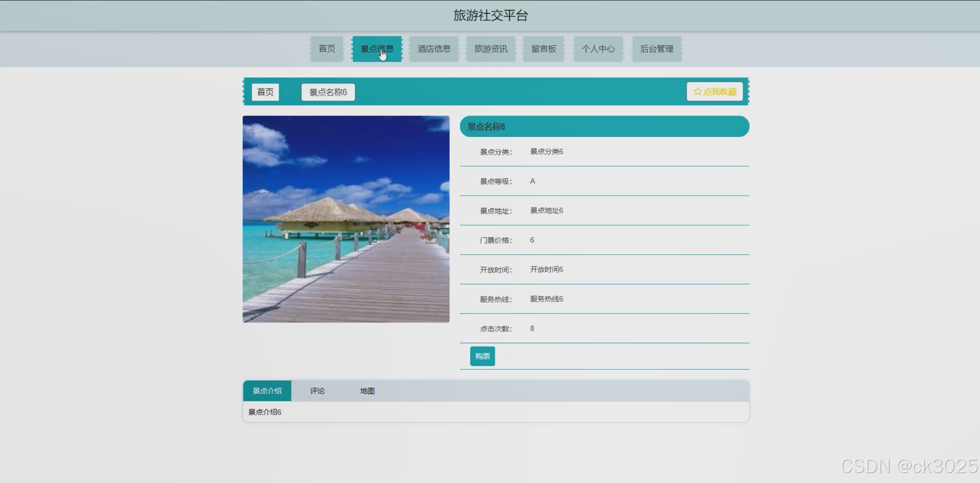Navigate to 个人中心
The height and width of the screenshot is (483, 980).
pyautogui.click(x=598, y=49)
